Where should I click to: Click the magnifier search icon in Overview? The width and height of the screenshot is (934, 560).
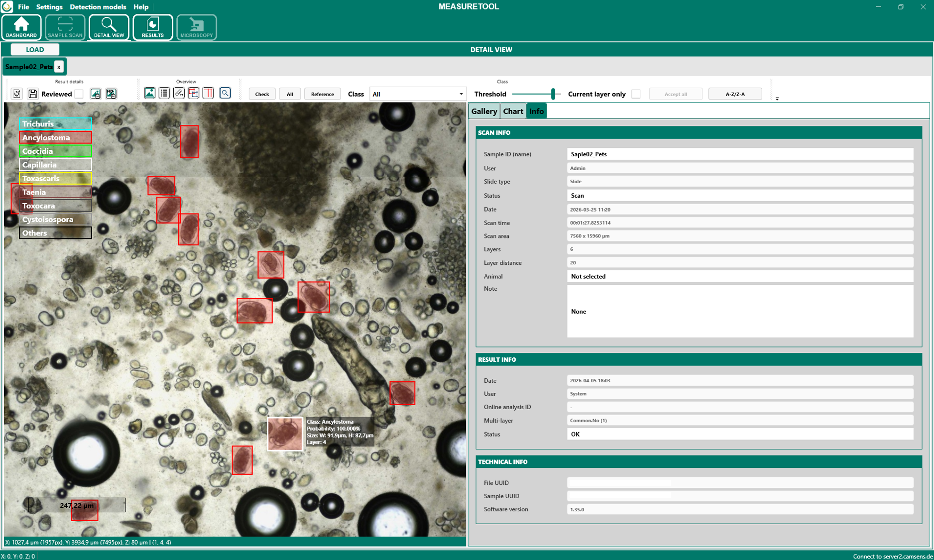click(x=225, y=93)
